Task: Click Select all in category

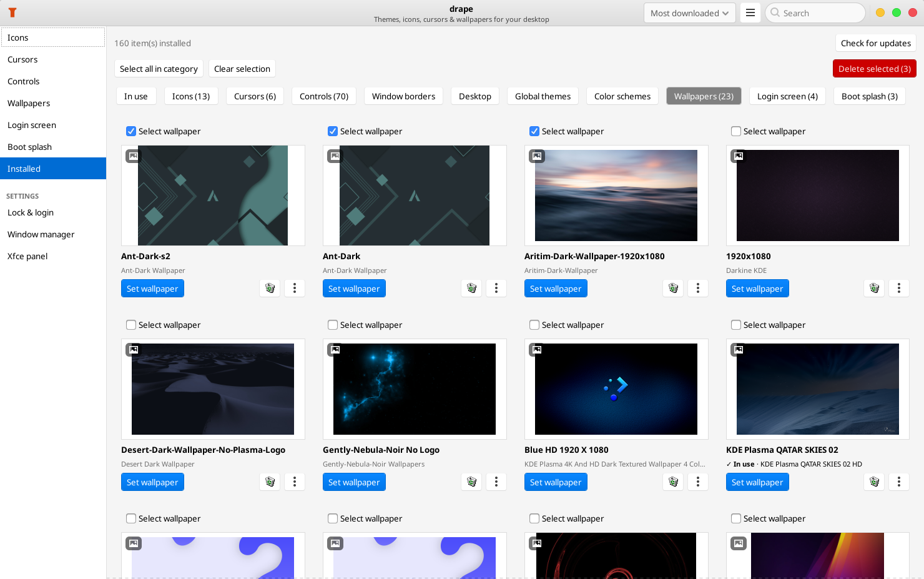Action: pyautogui.click(x=159, y=69)
